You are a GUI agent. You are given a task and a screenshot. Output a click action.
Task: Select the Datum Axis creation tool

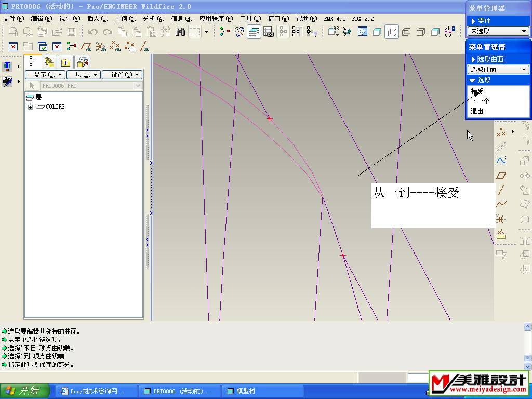(501, 190)
